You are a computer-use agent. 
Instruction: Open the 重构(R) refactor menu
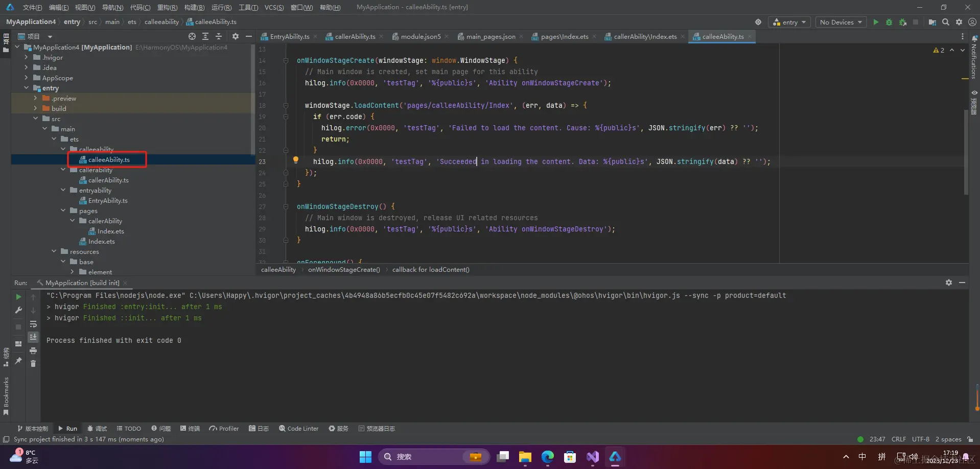tap(167, 7)
